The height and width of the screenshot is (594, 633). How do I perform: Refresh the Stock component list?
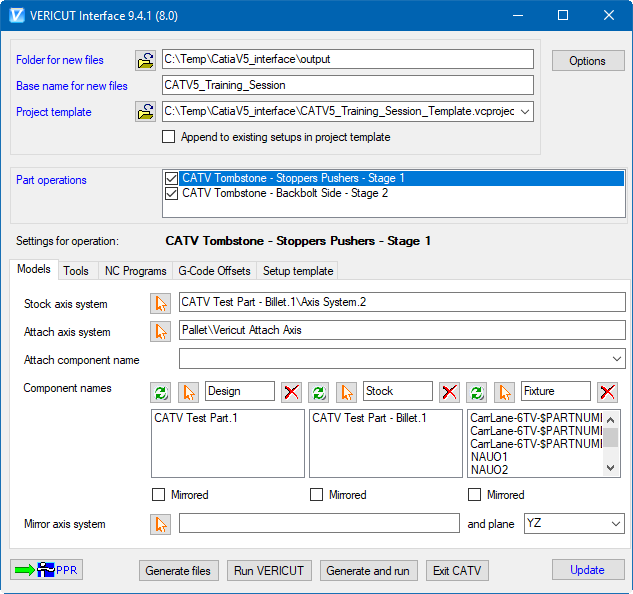click(x=319, y=393)
